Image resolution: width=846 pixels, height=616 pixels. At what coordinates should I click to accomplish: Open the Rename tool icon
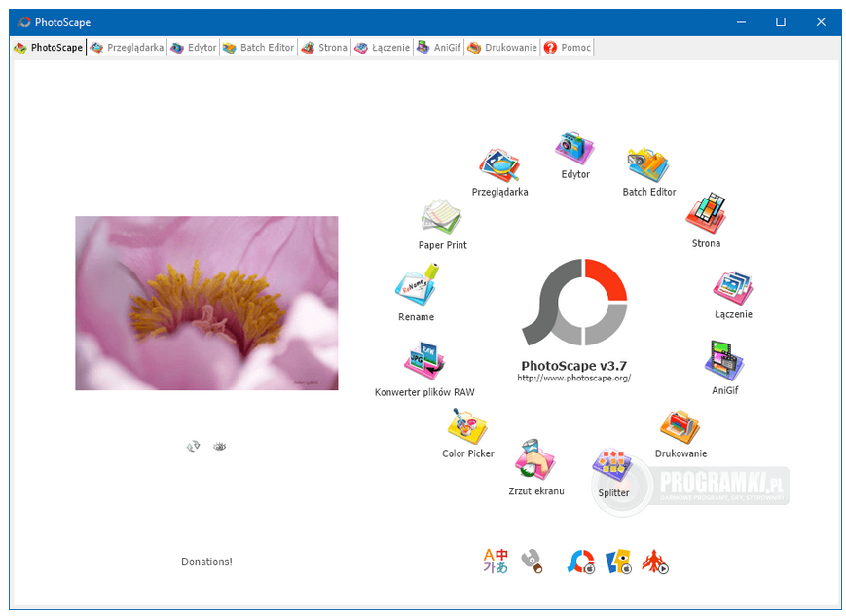pos(417,284)
